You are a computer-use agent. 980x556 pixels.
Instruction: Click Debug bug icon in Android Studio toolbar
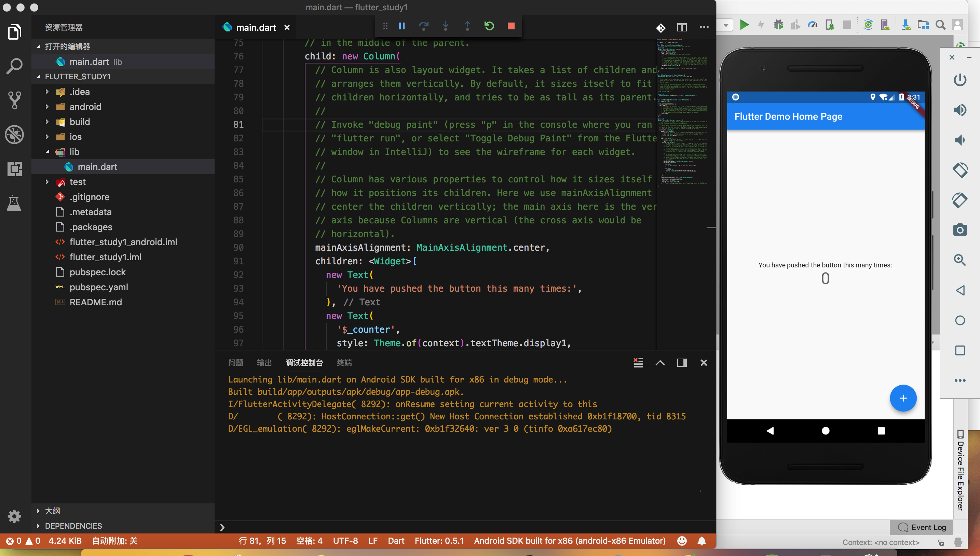pyautogui.click(x=778, y=25)
